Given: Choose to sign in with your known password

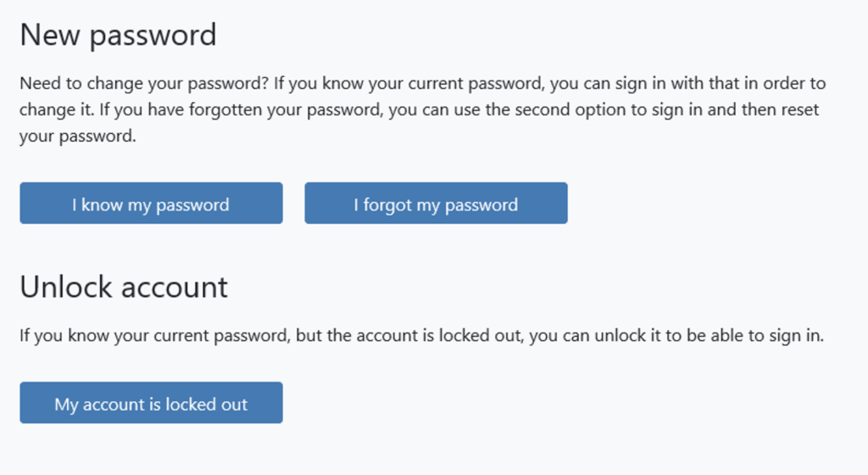Looking at the screenshot, I should (x=151, y=204).
